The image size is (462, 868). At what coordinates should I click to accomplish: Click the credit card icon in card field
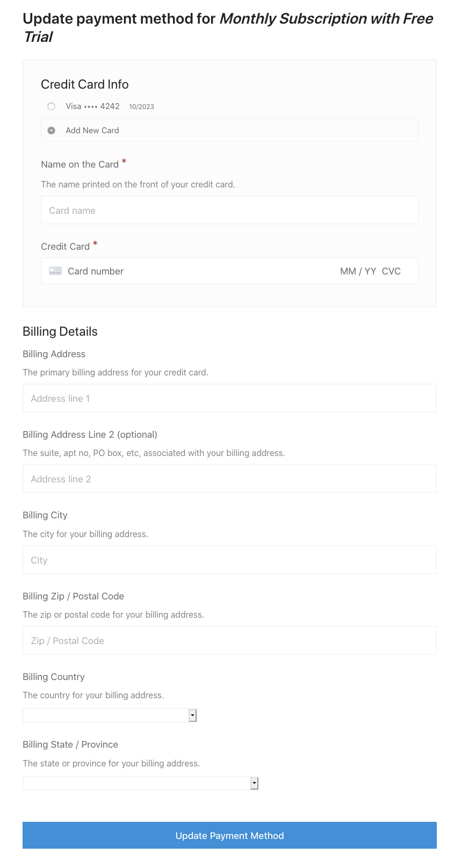[55, 271]
